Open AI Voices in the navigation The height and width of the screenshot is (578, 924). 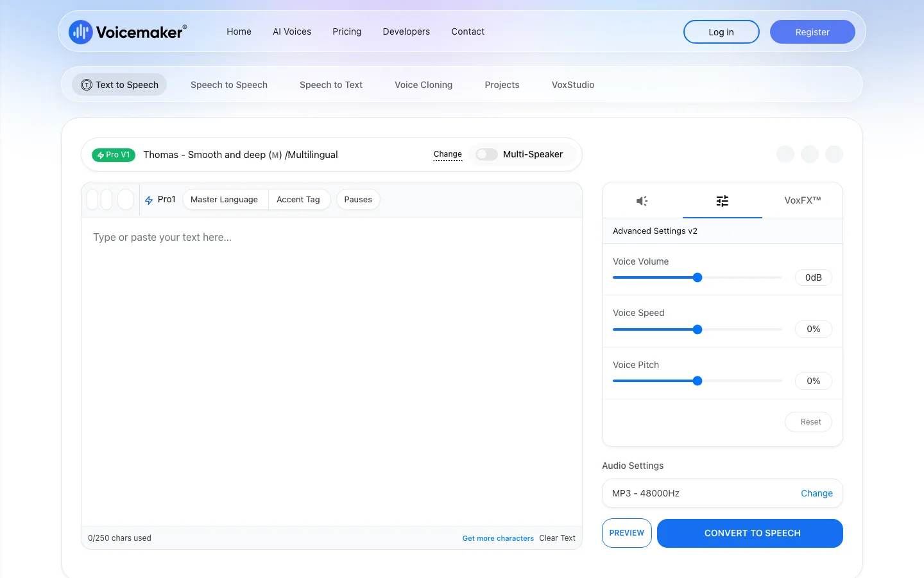click(292, 31)
